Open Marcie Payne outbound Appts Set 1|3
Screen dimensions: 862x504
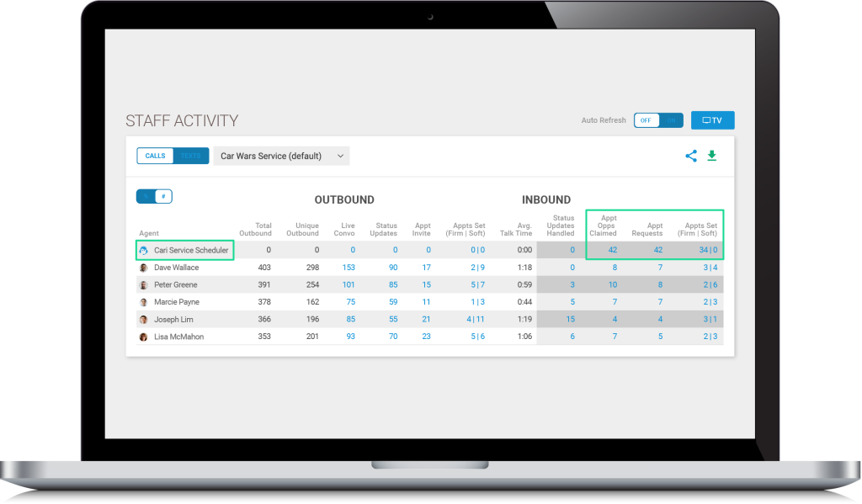pyautogui.click(x=478, y=302)
